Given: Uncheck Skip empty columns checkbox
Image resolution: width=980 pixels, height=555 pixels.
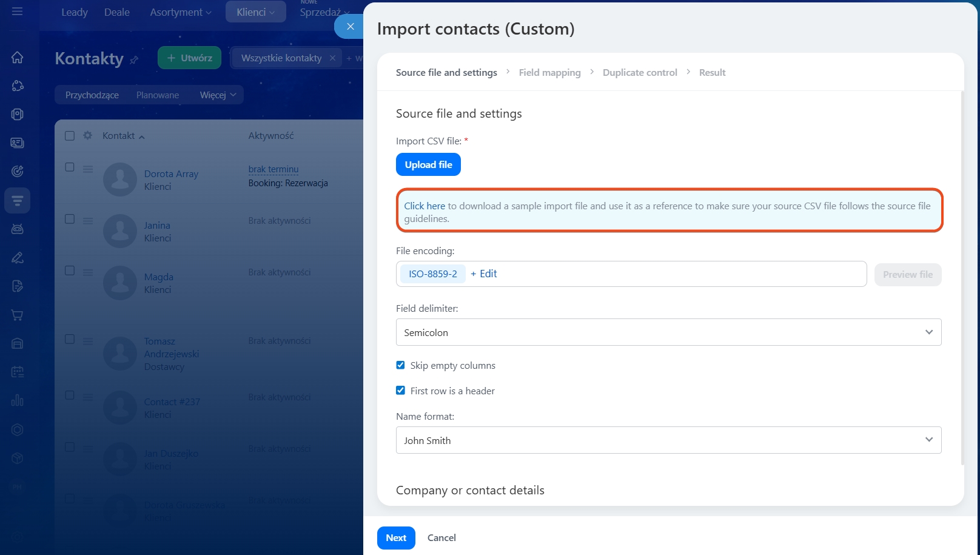Looking at the screenshot, I should click(400, 365).
